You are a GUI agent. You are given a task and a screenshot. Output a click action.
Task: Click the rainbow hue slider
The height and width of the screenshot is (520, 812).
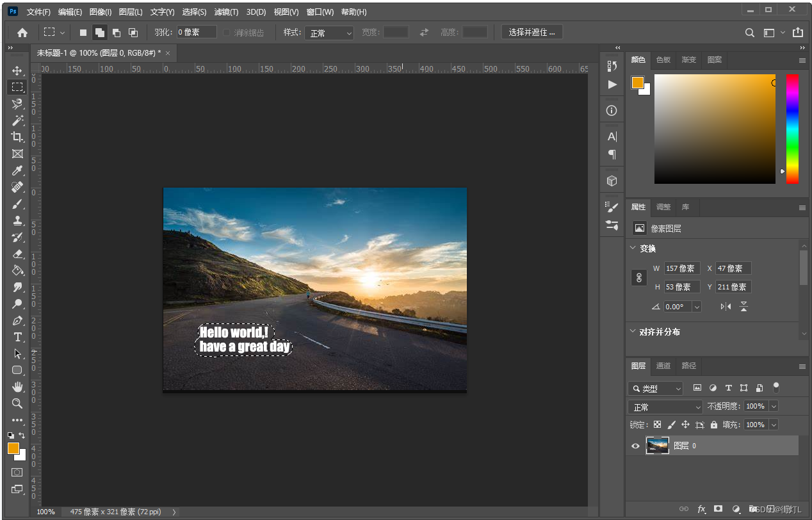point(792,128)
